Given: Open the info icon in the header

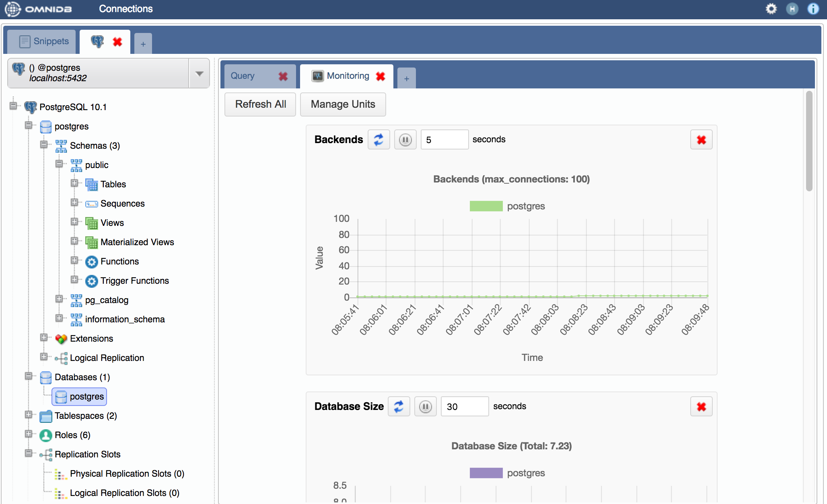Looking at the screenshot, I should 813,9.
